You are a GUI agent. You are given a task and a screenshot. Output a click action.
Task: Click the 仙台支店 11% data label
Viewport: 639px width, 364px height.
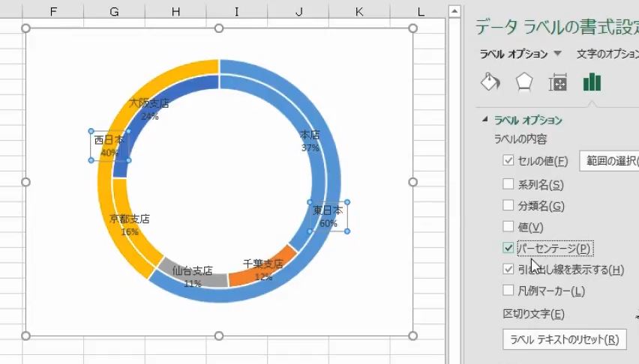pyautogui.click(x=192, y=277)
